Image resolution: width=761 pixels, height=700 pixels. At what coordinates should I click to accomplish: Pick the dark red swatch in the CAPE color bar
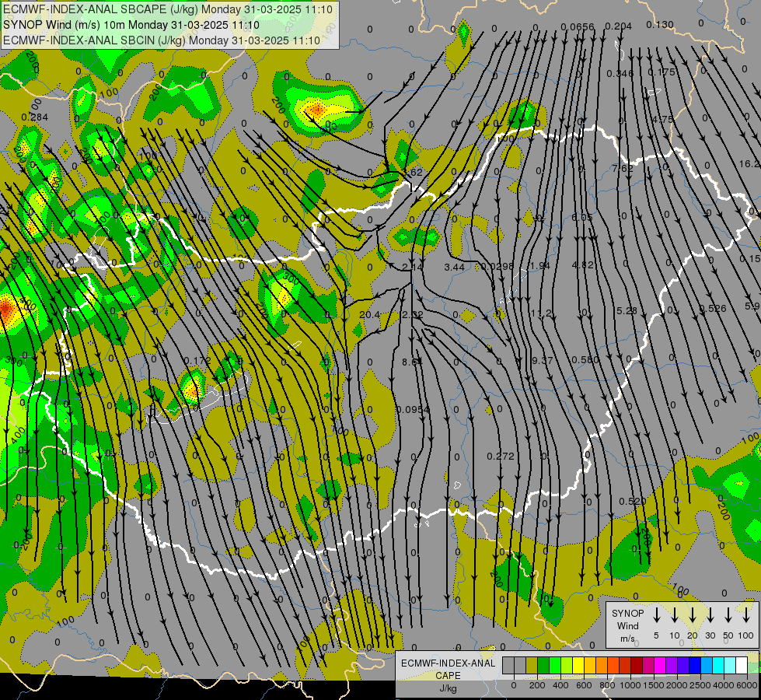637,665
